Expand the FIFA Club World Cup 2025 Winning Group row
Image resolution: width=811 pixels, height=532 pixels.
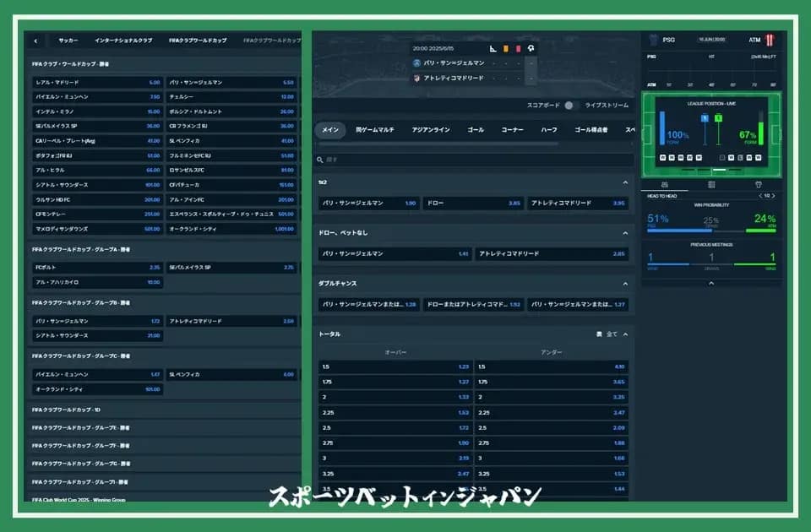pos(164,498)
